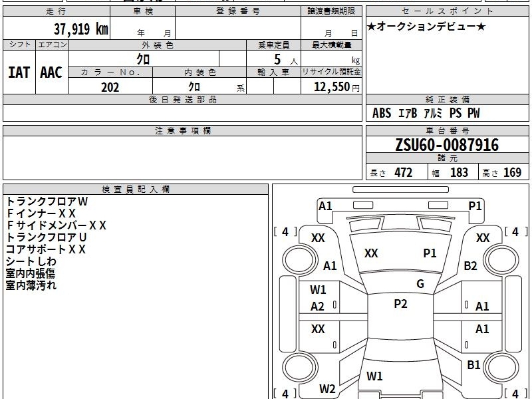Select the inspector note 室内薄汚れ
Viewport: 532px width, 399px height.
pyautogui.click(x=31, y=285)
